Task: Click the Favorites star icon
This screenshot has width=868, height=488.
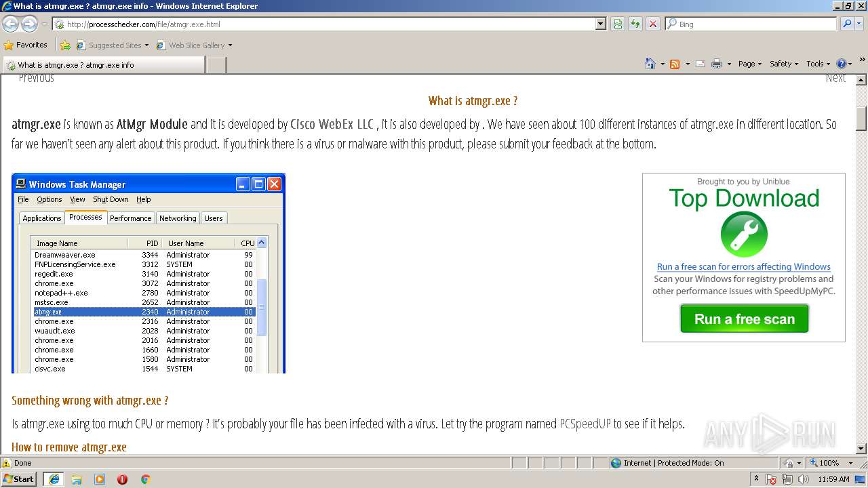Action: 9,45
